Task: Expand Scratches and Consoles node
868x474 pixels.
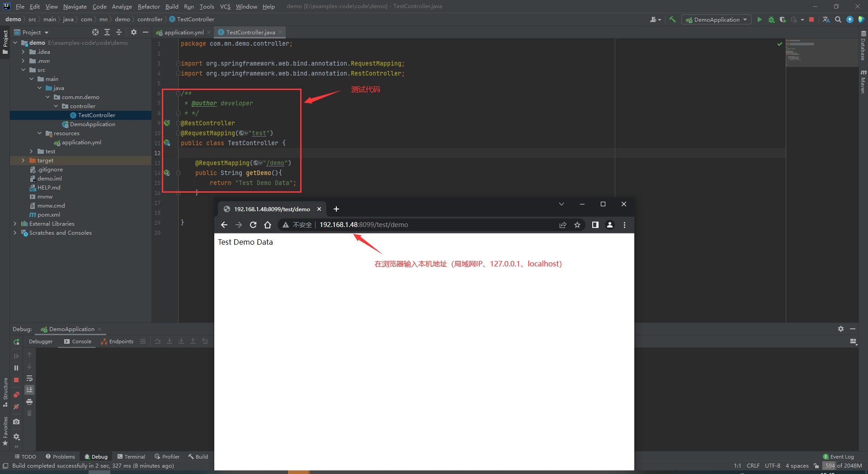Action: click(15, 233)
